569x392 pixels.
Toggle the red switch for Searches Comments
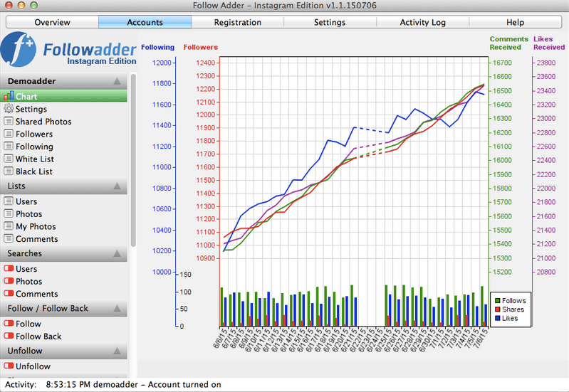click(x=9, y=293)
